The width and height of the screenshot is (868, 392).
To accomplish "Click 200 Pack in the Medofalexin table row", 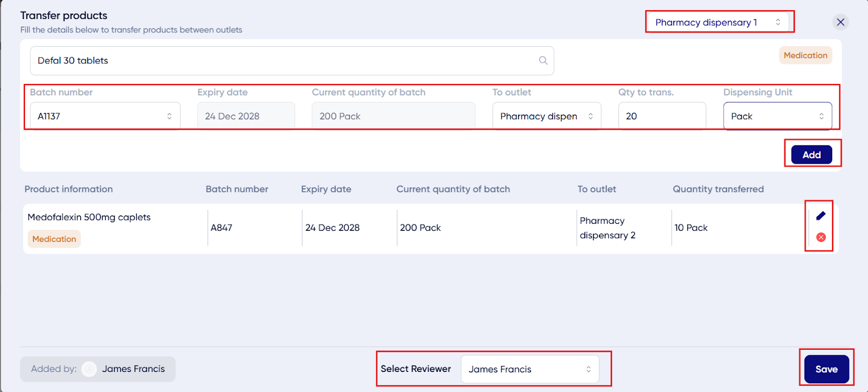I will (x=420, y=228).
